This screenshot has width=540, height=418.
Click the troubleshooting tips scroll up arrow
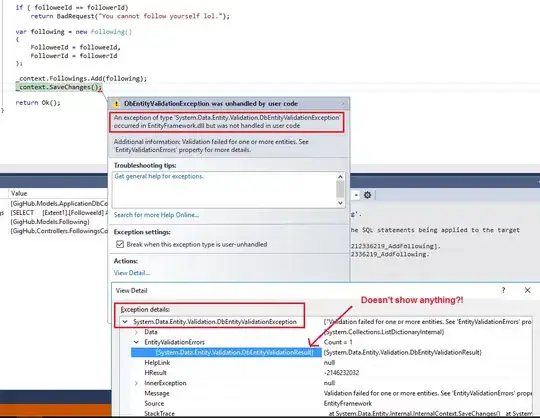click(340, 176)
